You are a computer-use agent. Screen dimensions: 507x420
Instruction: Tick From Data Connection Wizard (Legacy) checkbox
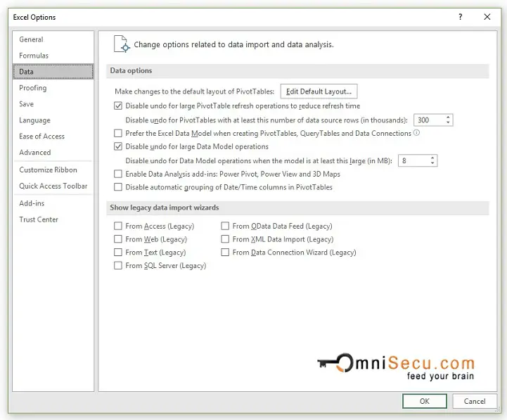(225, 253)
